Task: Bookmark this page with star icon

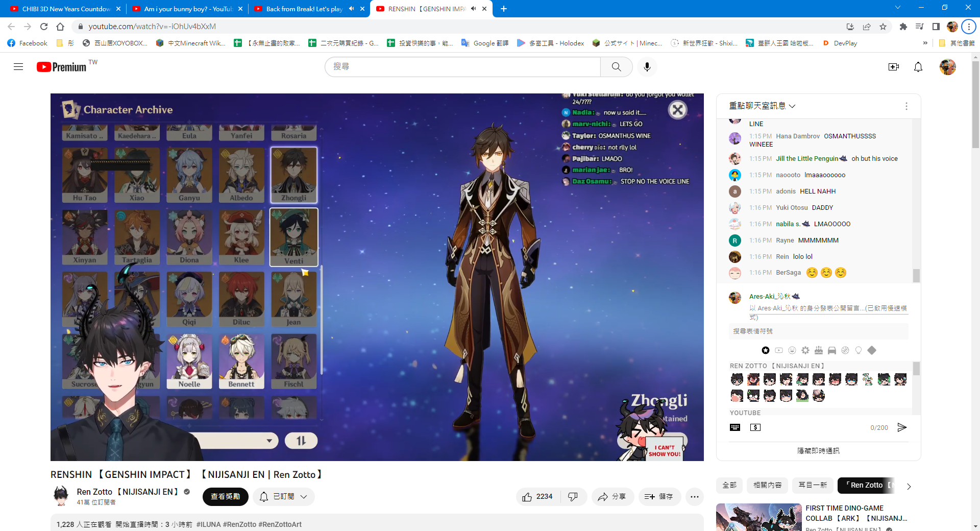Action: point(883,27)
